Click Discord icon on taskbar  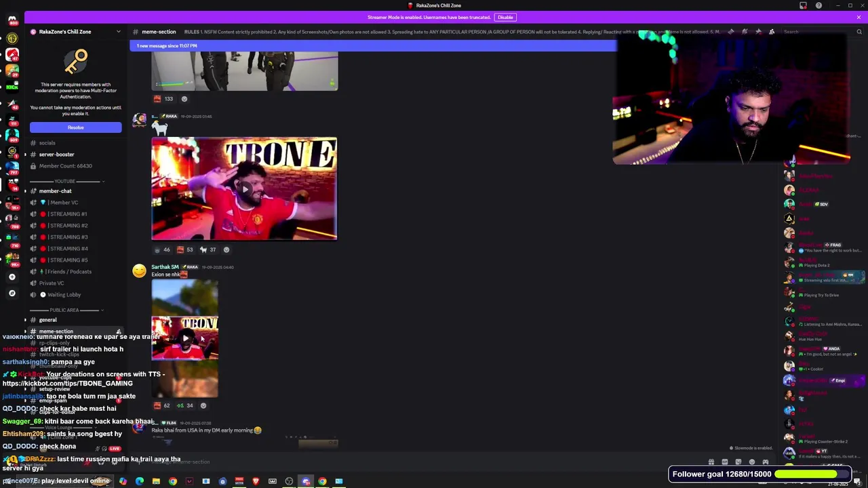pyautogui.click(x=306, y=481)
